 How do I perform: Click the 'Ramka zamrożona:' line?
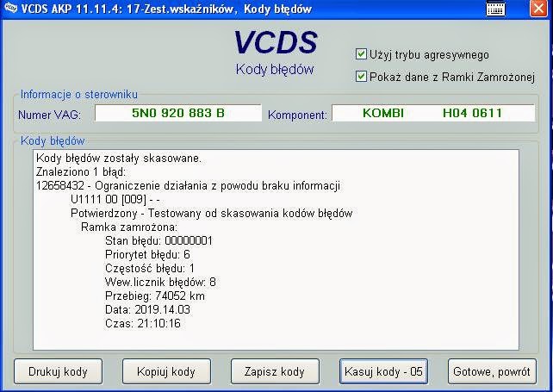coord(129,227)
